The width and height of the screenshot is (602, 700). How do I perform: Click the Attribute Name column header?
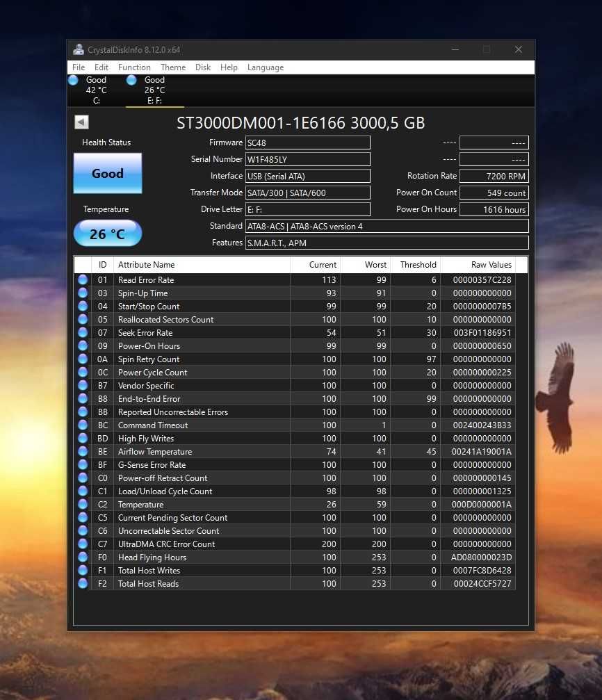(x=202, y=265)
